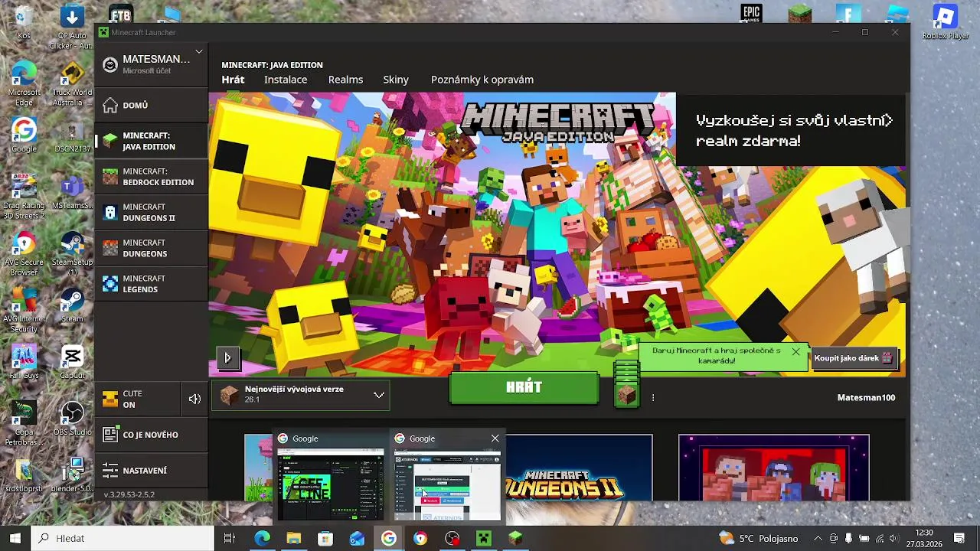980x551 pixels.
Task: Expand the MATESMAN account dropdown
Action: [198, 52]
